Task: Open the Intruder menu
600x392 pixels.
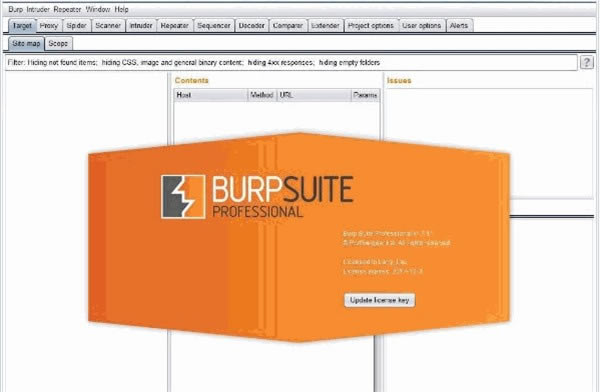Action: point(38,9)
